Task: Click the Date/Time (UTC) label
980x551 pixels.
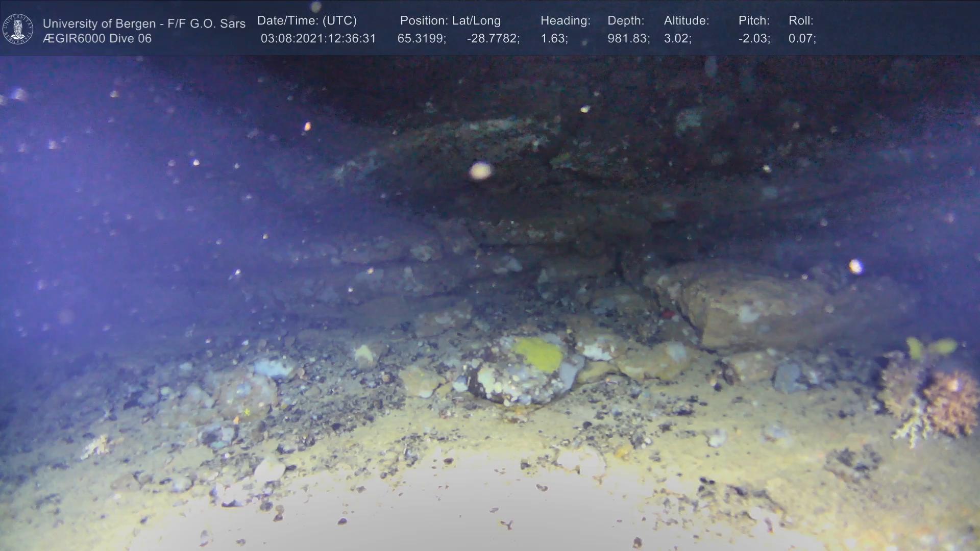Action: [307, 21]
